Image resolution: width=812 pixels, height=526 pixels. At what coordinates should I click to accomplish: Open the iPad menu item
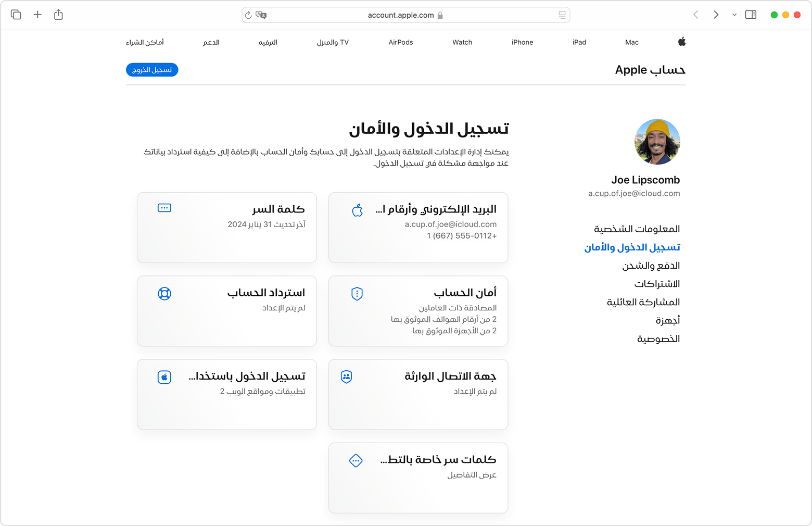coord(579,42)
